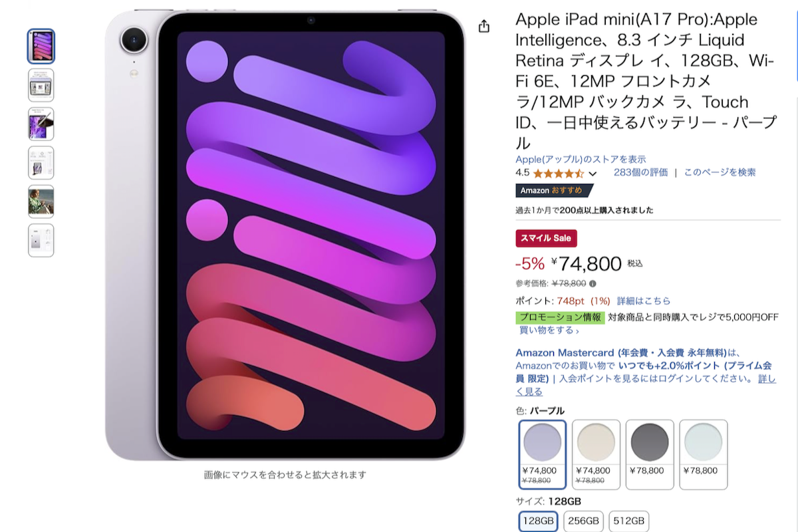Select the 512GB size option
This screenshot has height=532, width=798.
tap(628, 521)
